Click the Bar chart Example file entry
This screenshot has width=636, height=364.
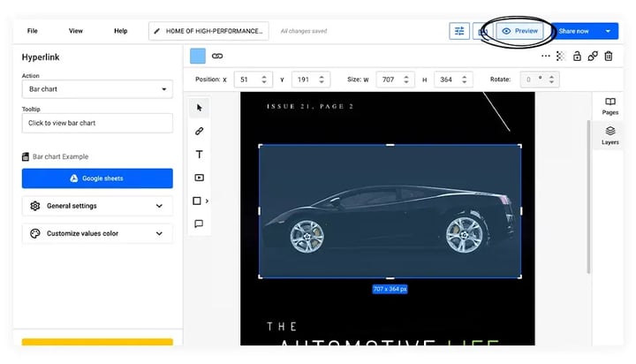click(55, 156)
